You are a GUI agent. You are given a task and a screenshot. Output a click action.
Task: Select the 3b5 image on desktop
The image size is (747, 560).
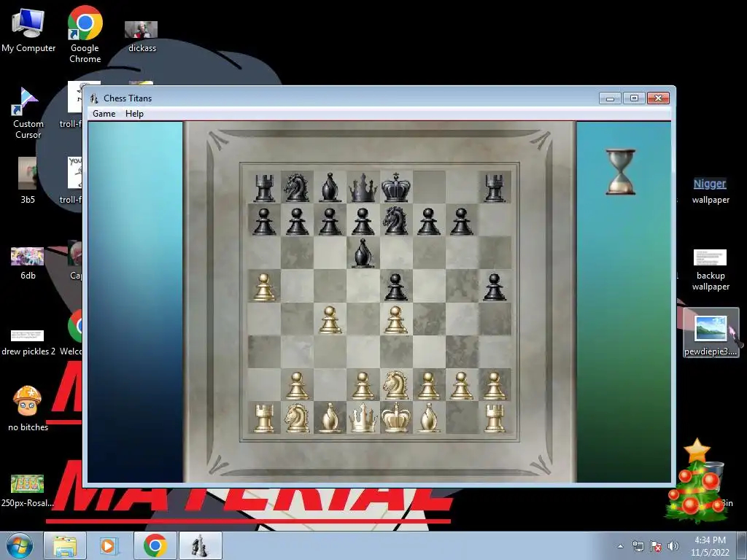click(x=28, y=180)
